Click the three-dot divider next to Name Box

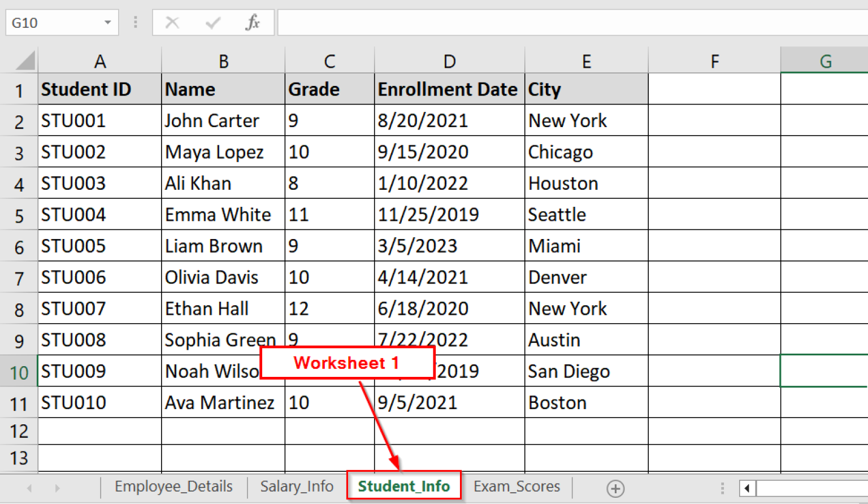(x=135, y=23)
